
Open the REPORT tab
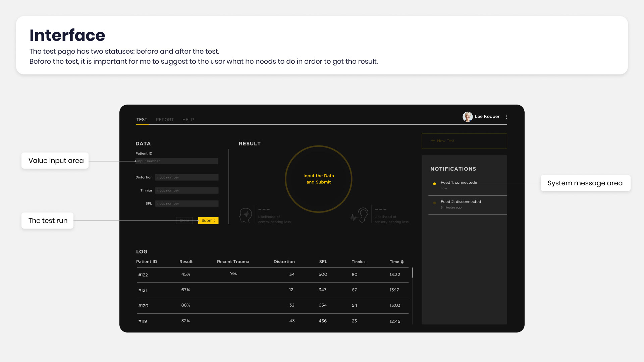[165, 120]
